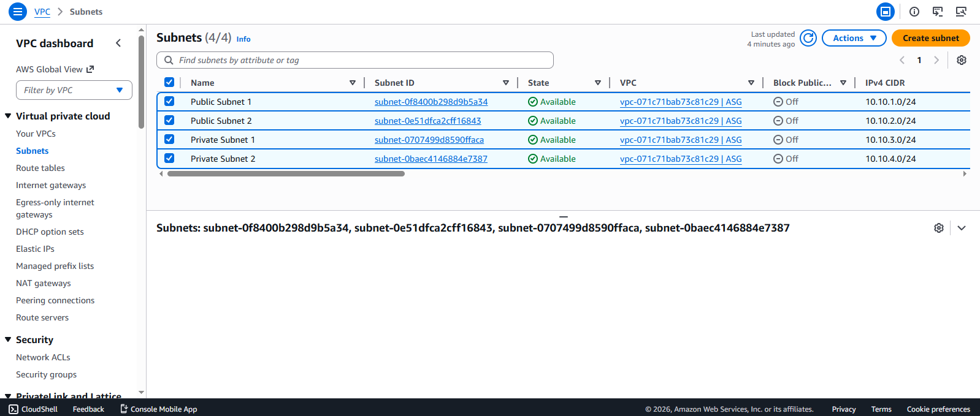The image size is (980, 416).
Task: Open Network ACLs in sidebar
Action: (x=43, y=357)
